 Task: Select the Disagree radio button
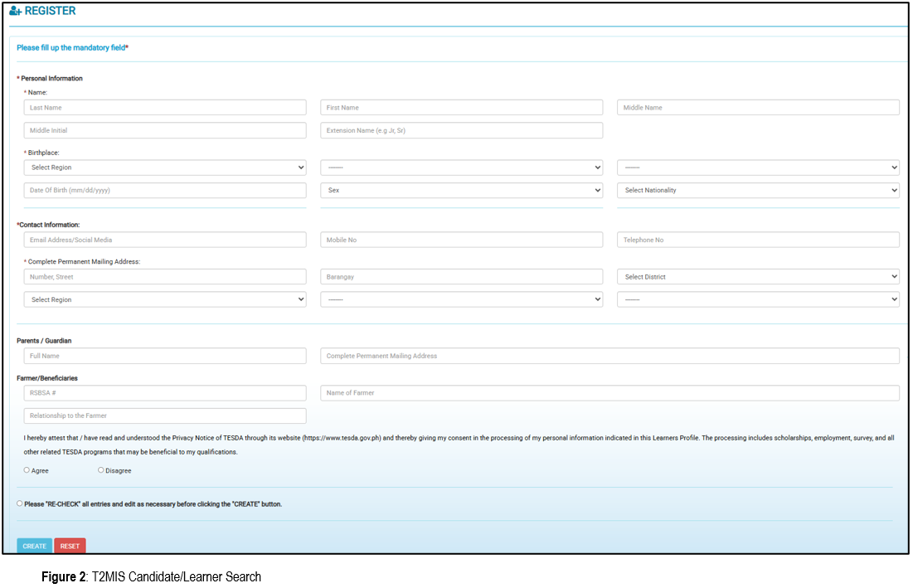pos(101,470)
